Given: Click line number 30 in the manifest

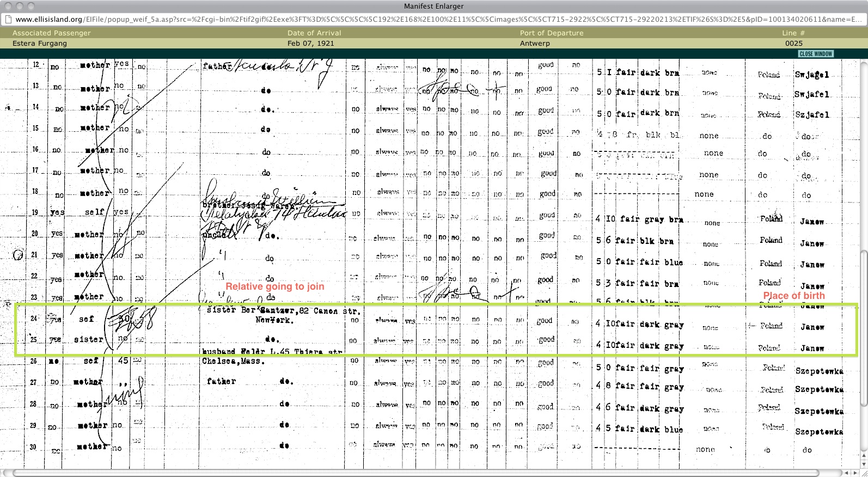Looking at the screenshot, I should [33, 447].
